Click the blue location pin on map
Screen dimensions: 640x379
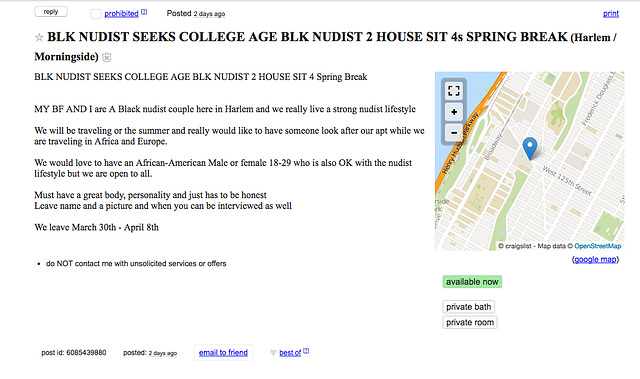530,148
